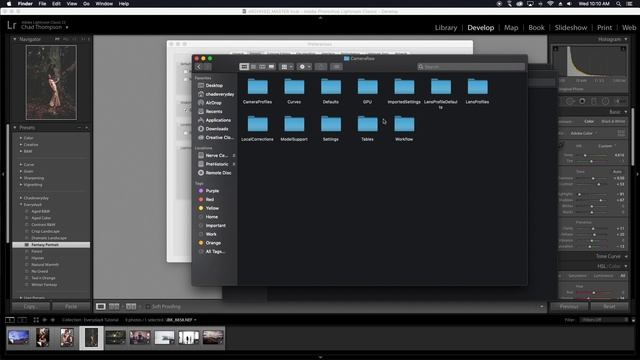The image size is (640, 360).
Task: Select the Orange tag in sidebar
Action: pos(209,243)
